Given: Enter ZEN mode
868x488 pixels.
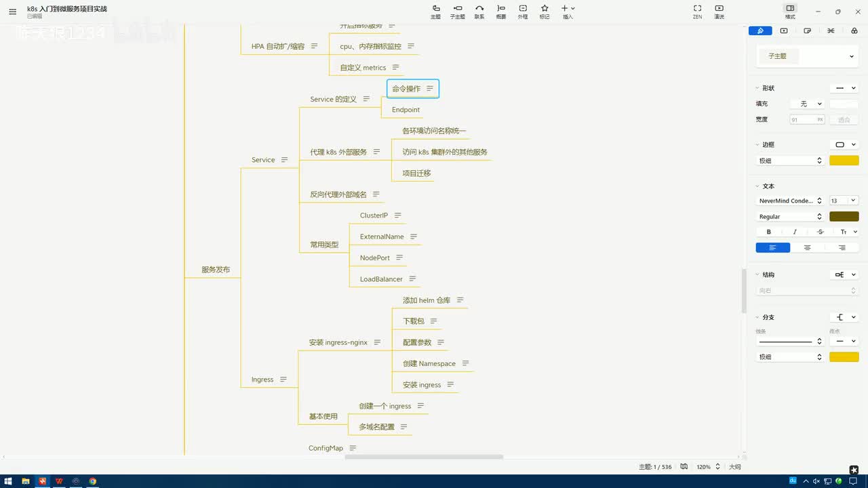Looking at the screenshot, I should 697,12.
